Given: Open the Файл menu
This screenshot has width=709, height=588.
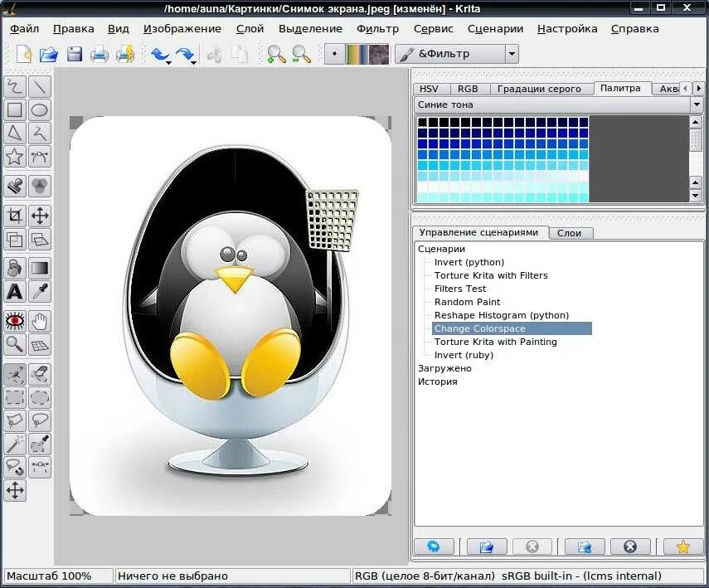Looking at the screenshot, I should (24, 28).
